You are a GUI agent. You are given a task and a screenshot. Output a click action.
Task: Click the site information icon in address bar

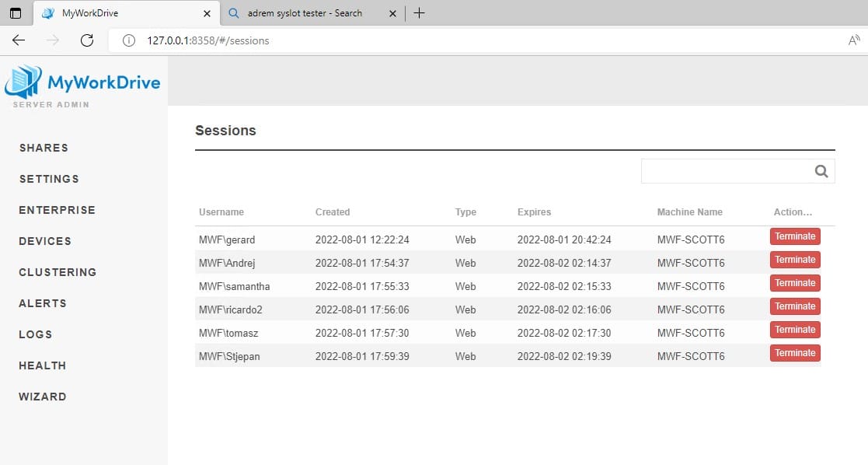(x=129, y=40)
